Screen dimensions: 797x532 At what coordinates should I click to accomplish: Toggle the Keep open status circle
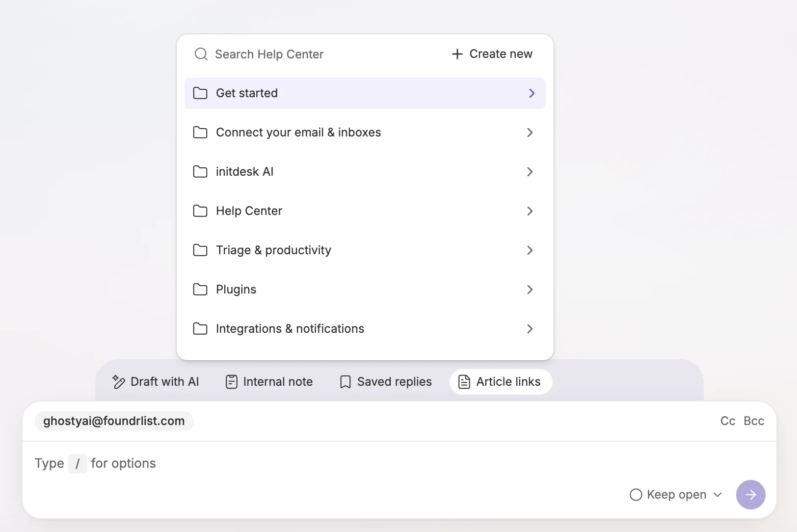(x=636, y=495)
